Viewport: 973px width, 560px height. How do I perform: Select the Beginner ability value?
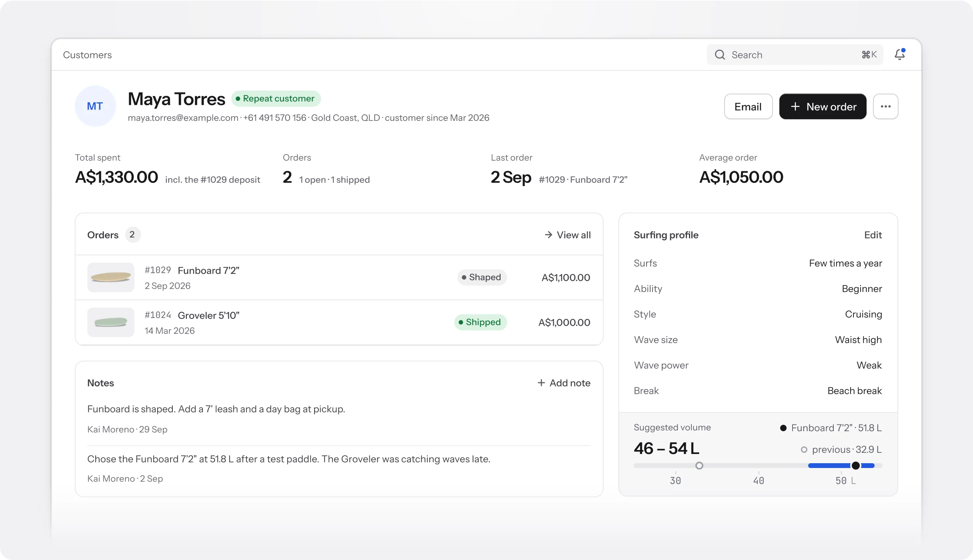(x=862, y=289)
